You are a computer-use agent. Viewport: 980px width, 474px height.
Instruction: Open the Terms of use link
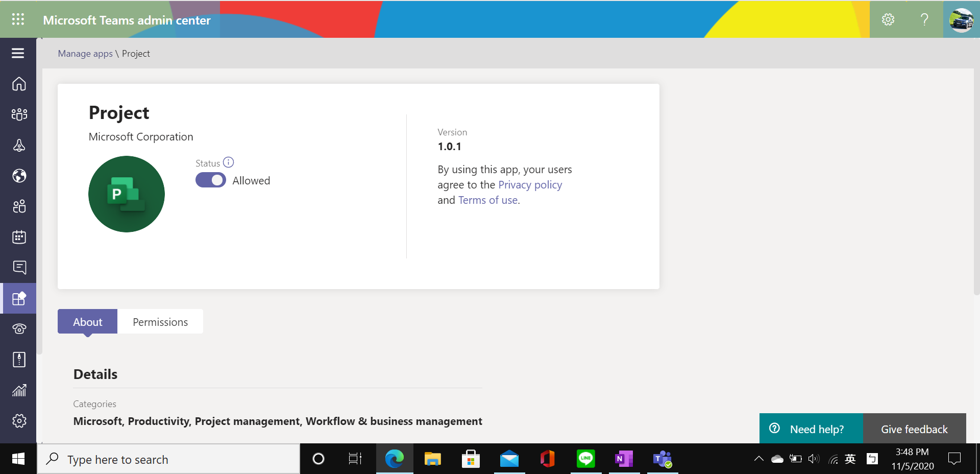click(x=488, y=200)
